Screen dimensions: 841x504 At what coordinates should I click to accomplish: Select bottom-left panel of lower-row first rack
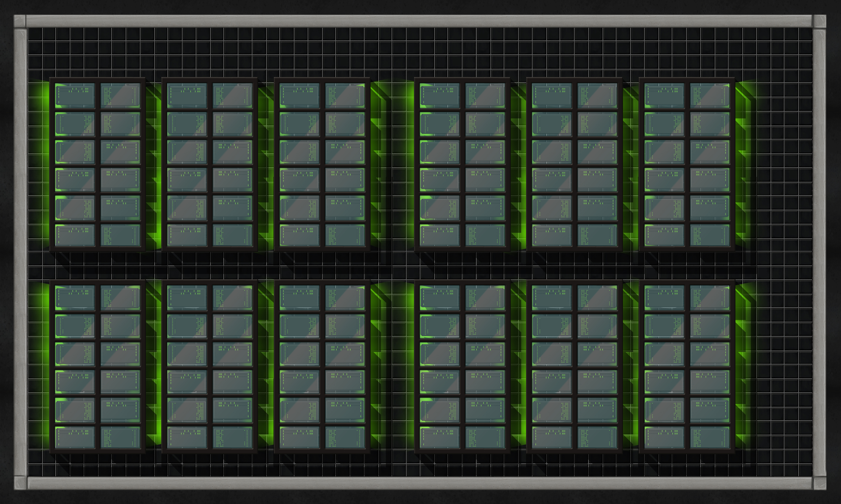75,437
